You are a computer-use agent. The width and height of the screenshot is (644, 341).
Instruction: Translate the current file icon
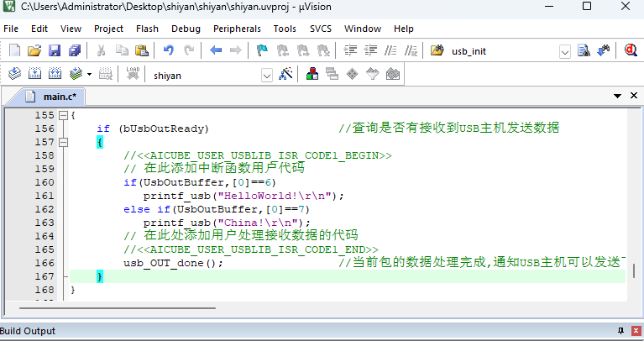click(x=15, y=74)
